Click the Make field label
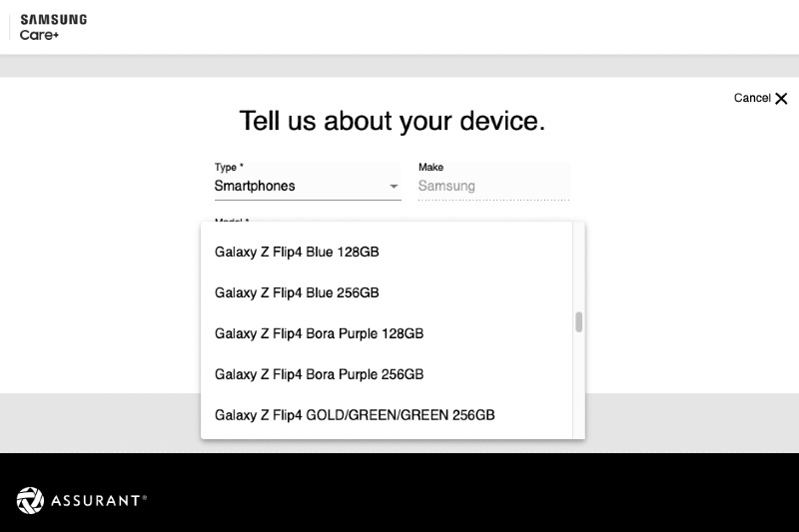This screenshot has width=799, height=532. click(x=430, y=168)
